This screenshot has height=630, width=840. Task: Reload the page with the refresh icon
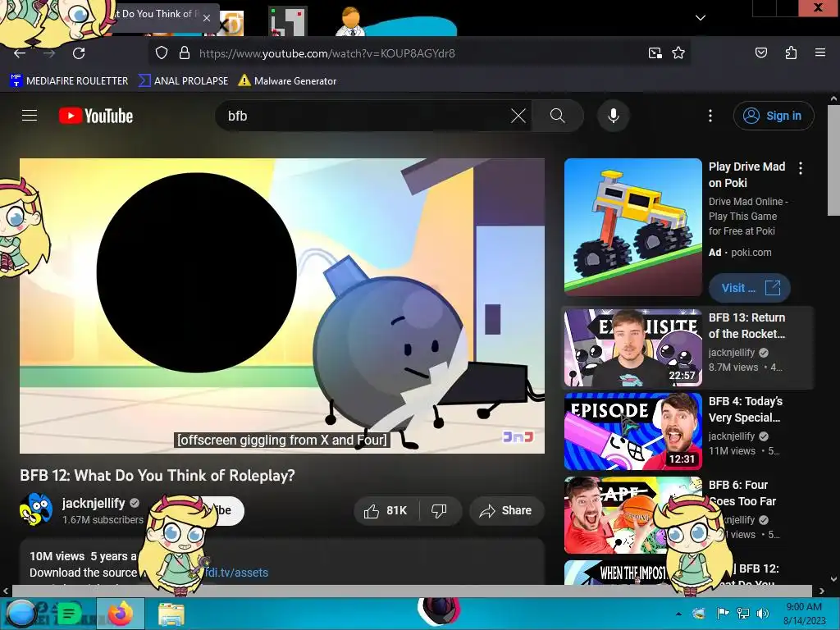pos(79,53)
